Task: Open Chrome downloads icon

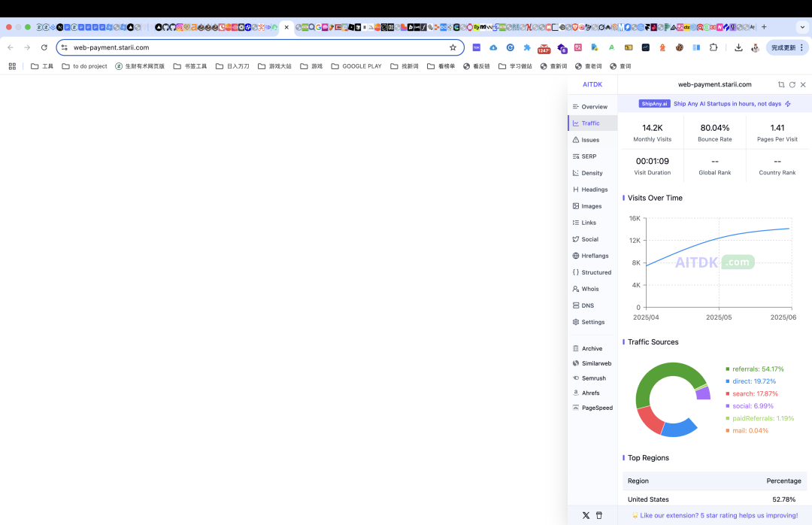Action: [738, 47]
